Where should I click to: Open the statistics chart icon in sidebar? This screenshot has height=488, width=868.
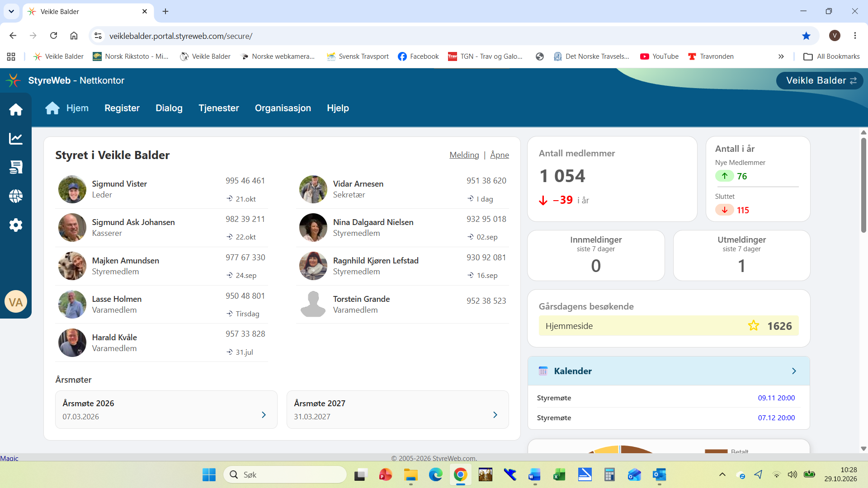(x=16, y=139)
